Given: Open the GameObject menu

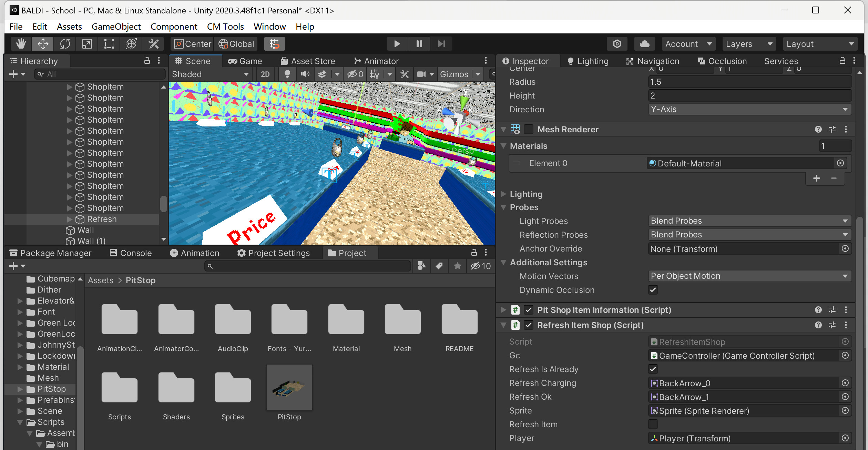Looking at the screenshot, I should click(116, 27).
